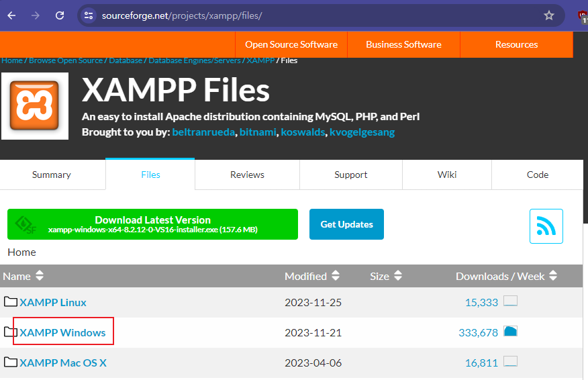The image size is (588, 380).
Task: Open the XAMPP Windows folder link
Action: [x=62, y=333]
